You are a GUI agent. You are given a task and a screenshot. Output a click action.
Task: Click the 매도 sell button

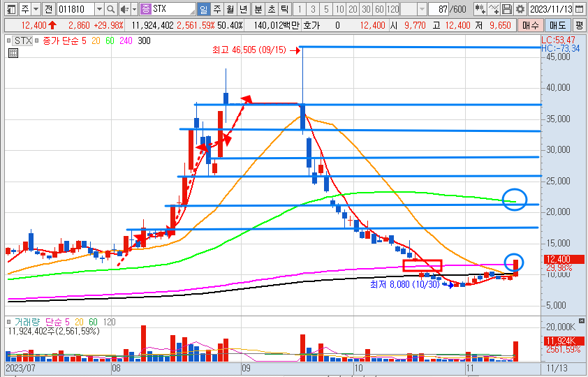click(x=557, y=26)
